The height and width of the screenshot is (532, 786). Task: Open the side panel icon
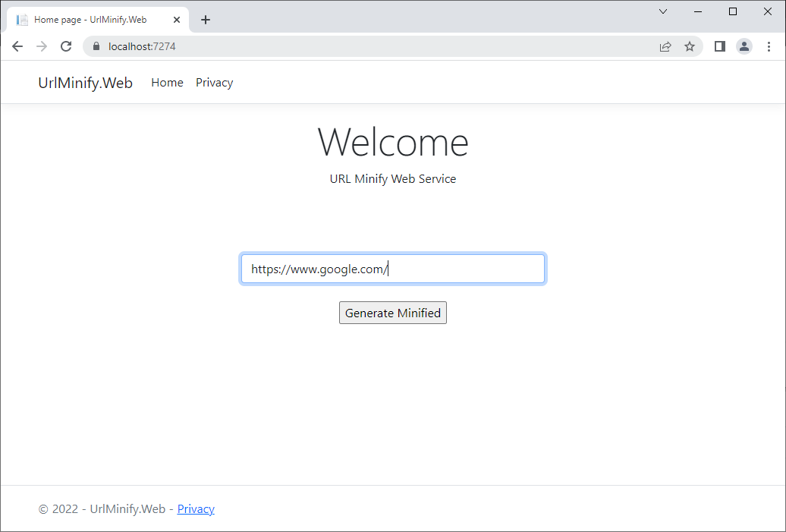(x=719, y=46)
